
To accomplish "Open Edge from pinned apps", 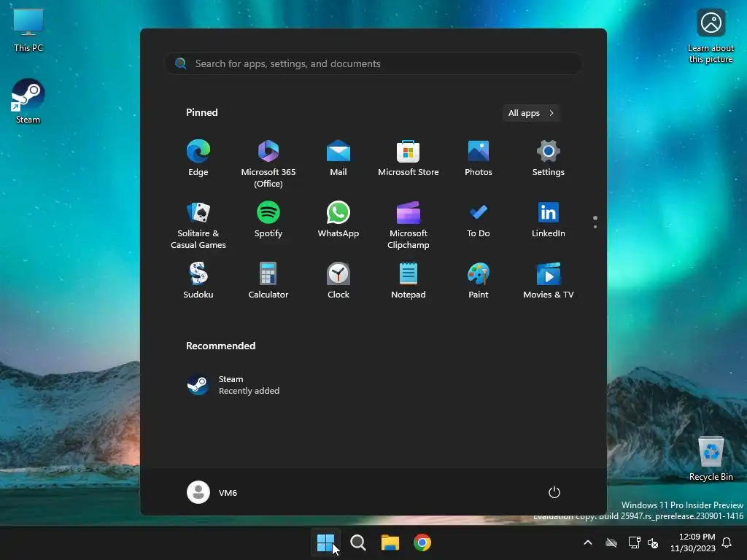I will tap(198, 158).
